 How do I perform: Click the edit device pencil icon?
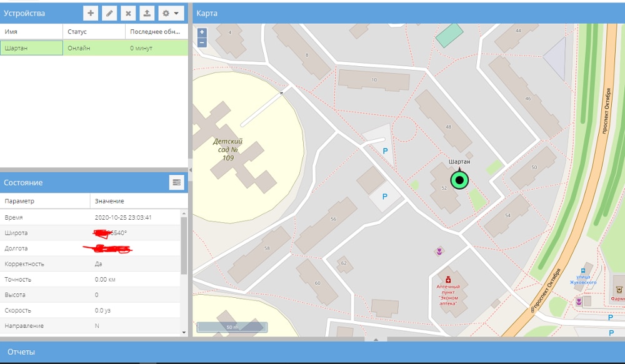pyautogui.click(x=109, y=13)
